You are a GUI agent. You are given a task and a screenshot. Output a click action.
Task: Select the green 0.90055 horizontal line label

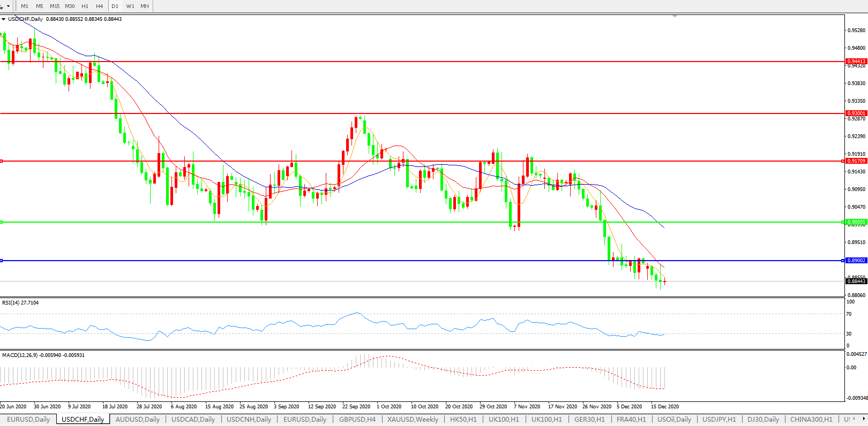pos(856,222)
